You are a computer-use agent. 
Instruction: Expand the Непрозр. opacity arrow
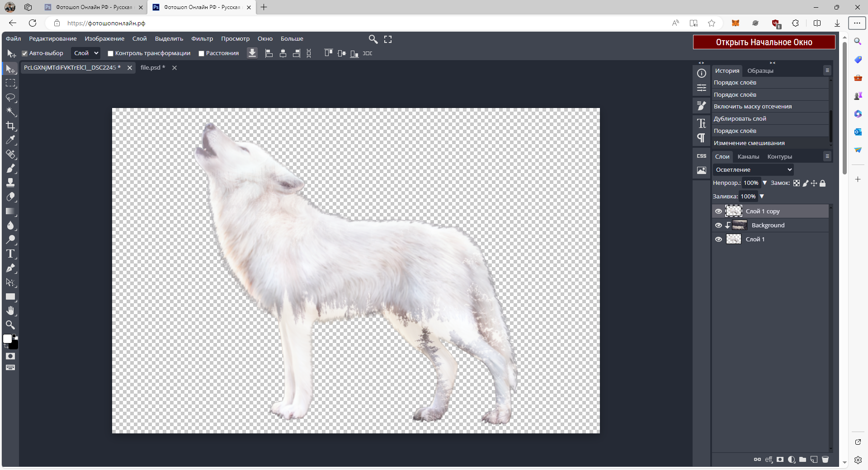click(x=764, y=183)
